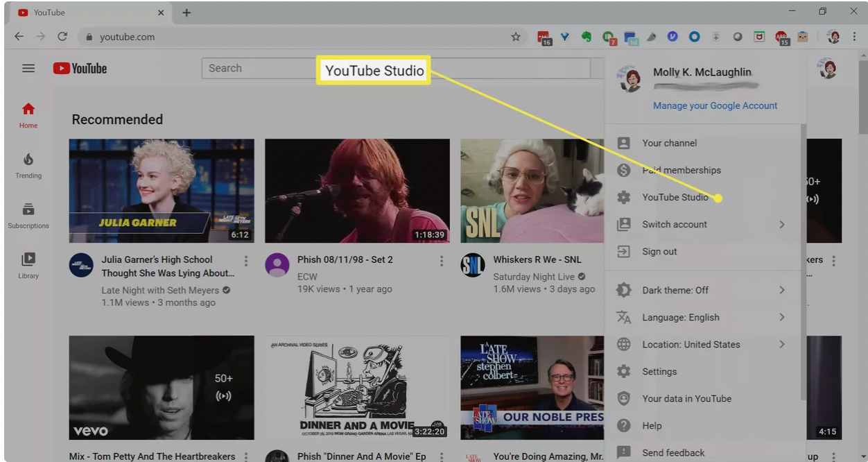The width and height of the screenshot is (868, 462).
Task: Click the bookmark star in address bar
Action: [x=515, y=37]
